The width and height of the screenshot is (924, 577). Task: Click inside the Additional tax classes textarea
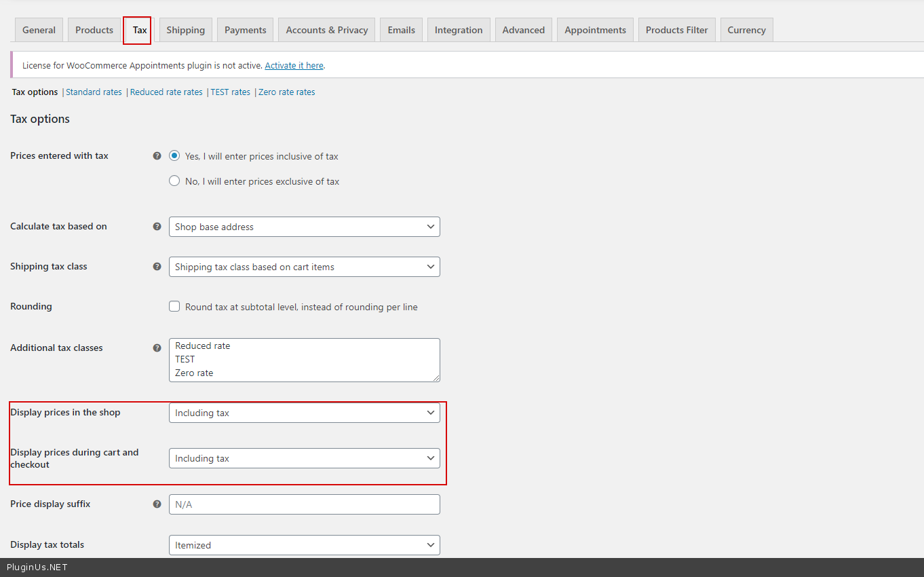(x=304, y=360)
